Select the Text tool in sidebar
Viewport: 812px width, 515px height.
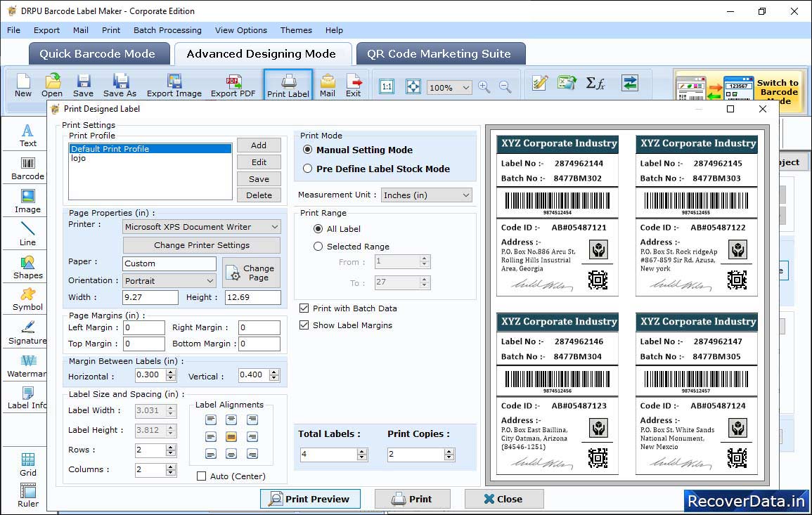point(28,136)
